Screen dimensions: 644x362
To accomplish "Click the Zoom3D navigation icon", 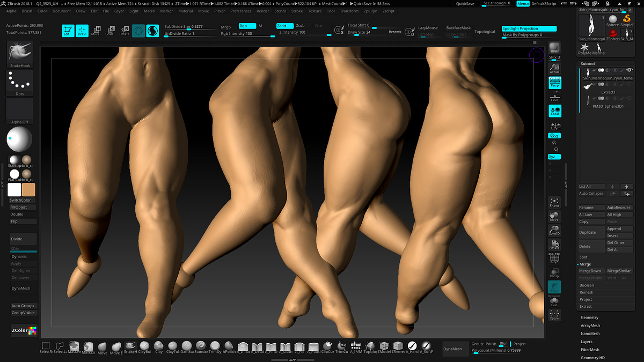I will tap(554, 231).
